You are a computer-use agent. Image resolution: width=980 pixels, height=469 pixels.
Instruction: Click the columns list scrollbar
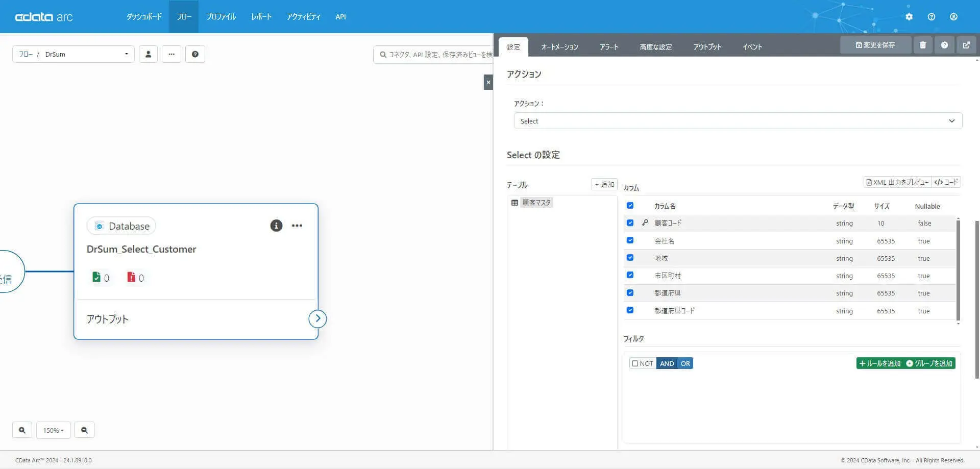(958, 270)
